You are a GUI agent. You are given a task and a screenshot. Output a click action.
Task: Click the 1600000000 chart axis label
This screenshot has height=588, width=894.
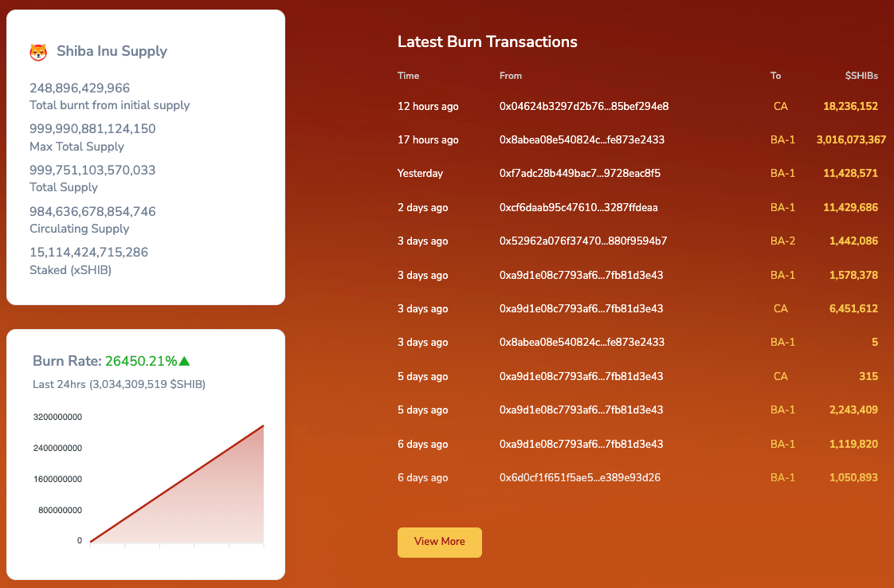(57, 479)
